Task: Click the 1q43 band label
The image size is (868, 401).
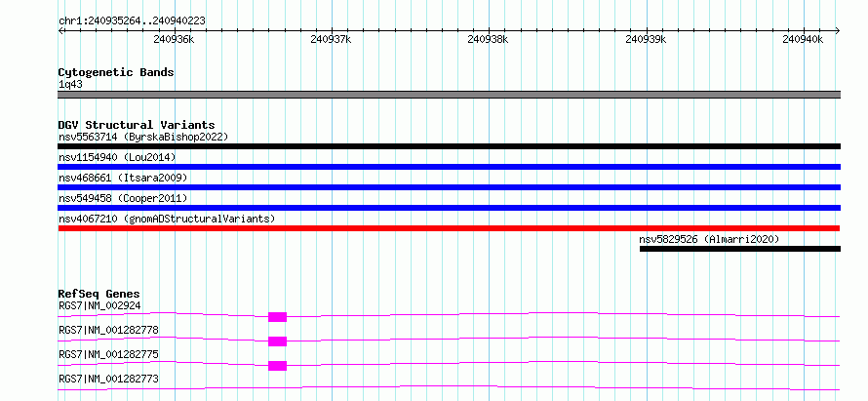Action: coord(71,85)
